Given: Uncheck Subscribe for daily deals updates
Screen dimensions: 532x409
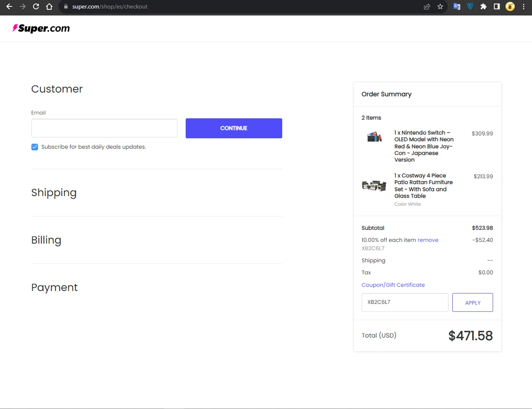Looking at the screenshot, I should (x=35, y=147).
